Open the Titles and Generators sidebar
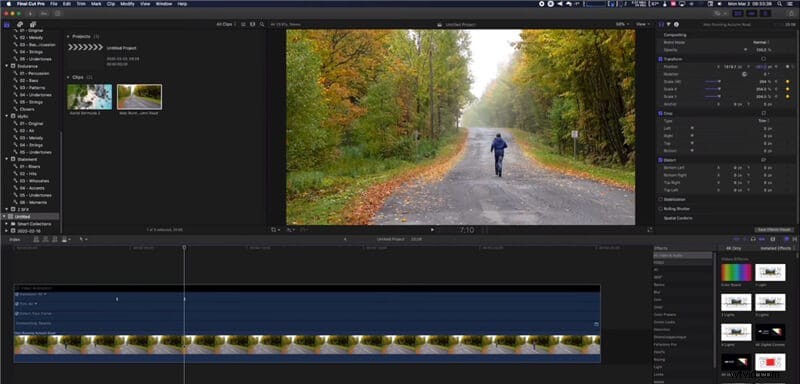800x384 pixels. click(x=32, y=24)
